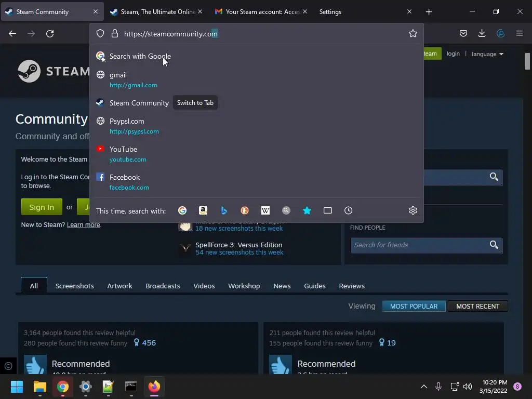This screenshot has height=399, width=532.
Task: Open File Explorer from the taskbar
Action: [39, 387]
